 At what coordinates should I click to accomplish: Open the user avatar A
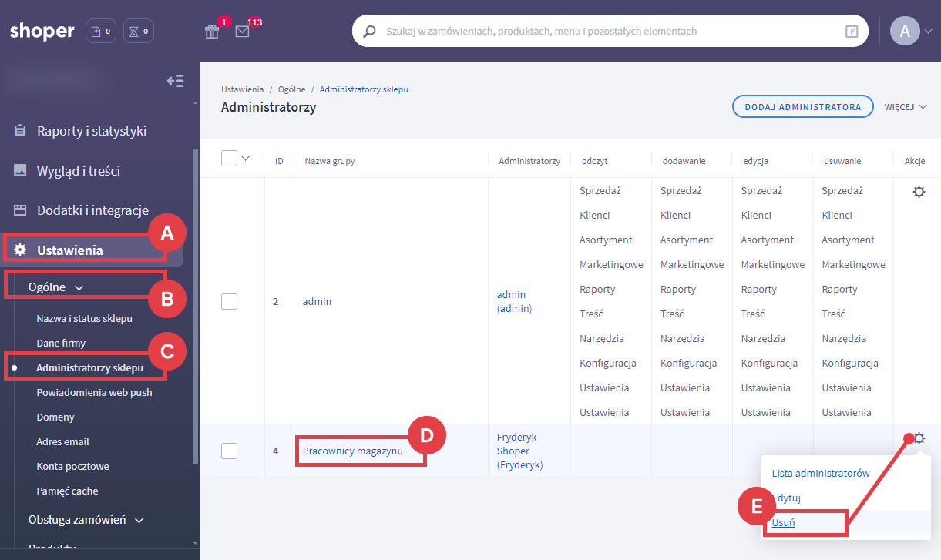905,31
